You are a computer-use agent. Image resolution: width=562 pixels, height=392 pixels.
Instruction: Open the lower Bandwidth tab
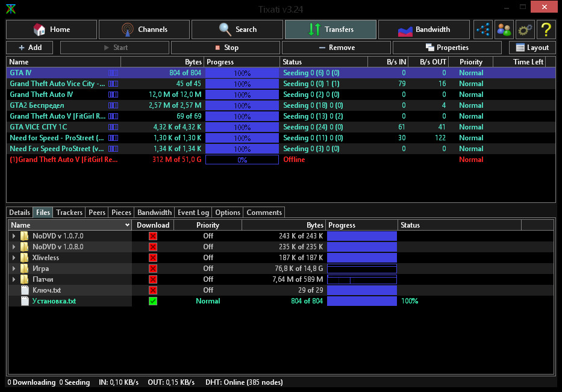pos(154,213)
